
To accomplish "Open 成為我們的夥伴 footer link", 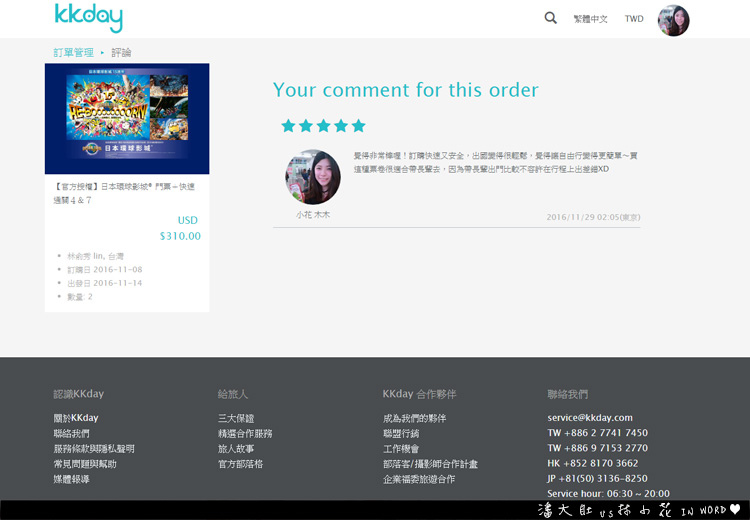I will point(414,418).
